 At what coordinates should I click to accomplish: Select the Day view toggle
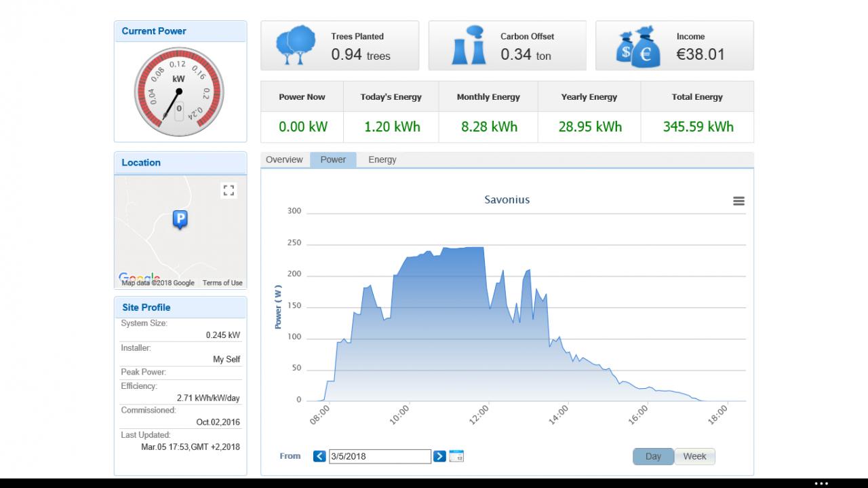click(653, 457)
